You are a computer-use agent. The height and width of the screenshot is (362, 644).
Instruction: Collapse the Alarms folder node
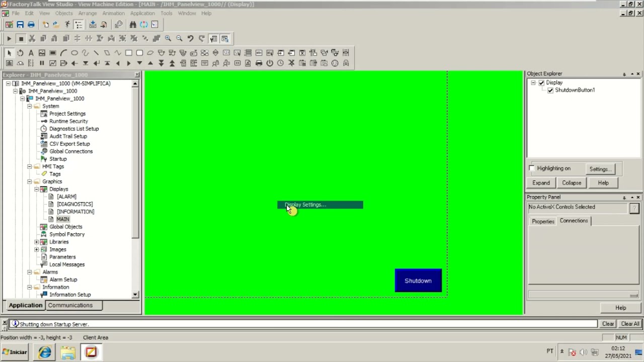tap(30, 272)
